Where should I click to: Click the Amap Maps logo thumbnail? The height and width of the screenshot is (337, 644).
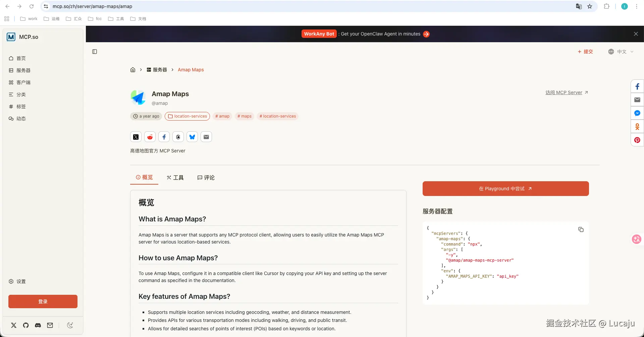[138, 97]
